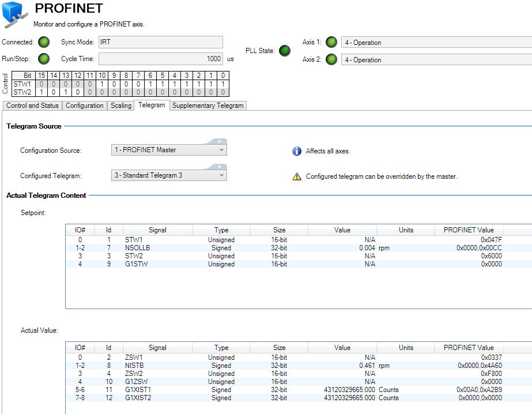
Task: Toggle STW1 bit 0 cell
Action: click(x=223, y=84)
